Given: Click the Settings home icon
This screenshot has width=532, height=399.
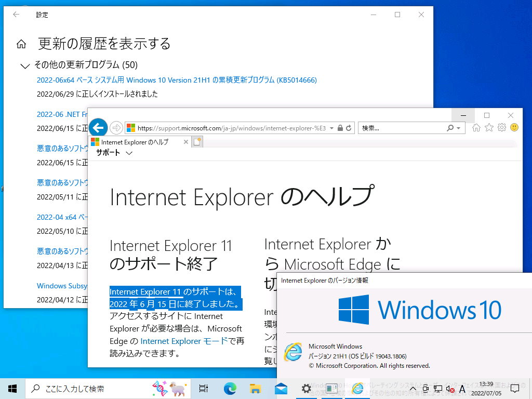Looking at the screenshot, I should click(21, 44).
